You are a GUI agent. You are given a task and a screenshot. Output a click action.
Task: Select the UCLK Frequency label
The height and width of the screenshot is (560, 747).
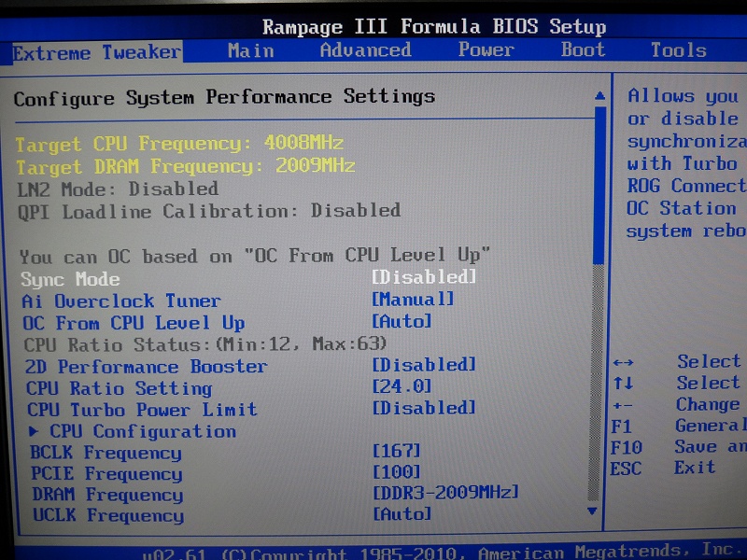pyautogui.click(x=108, y=515)
